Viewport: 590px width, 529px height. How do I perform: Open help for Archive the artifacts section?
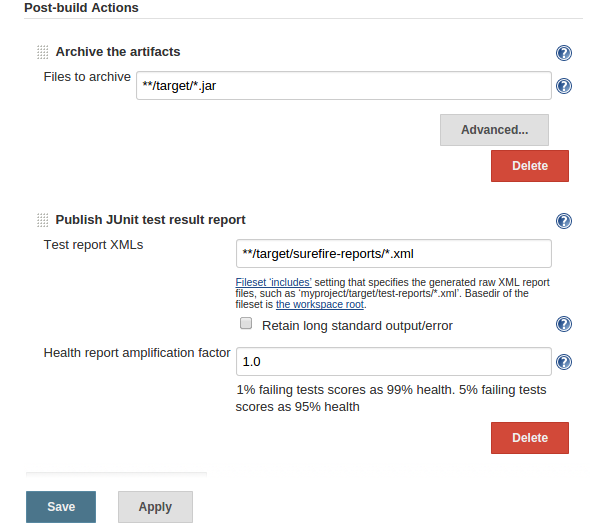click(x=564, y=53)
